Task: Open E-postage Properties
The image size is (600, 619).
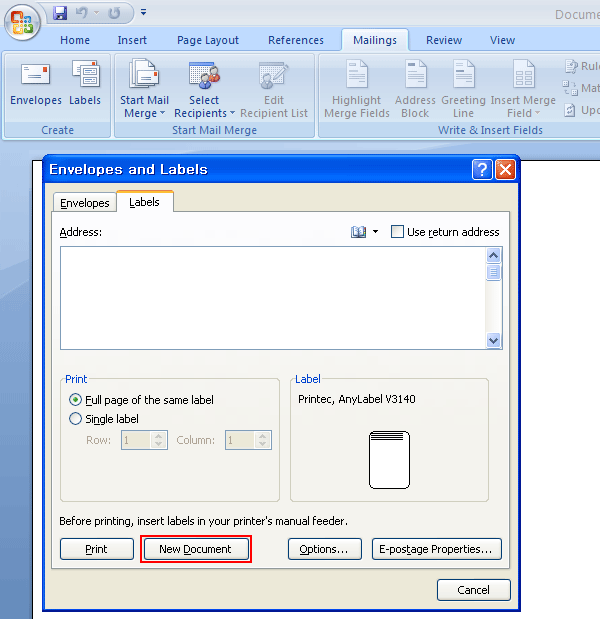Action: click(x=437, y=549)
